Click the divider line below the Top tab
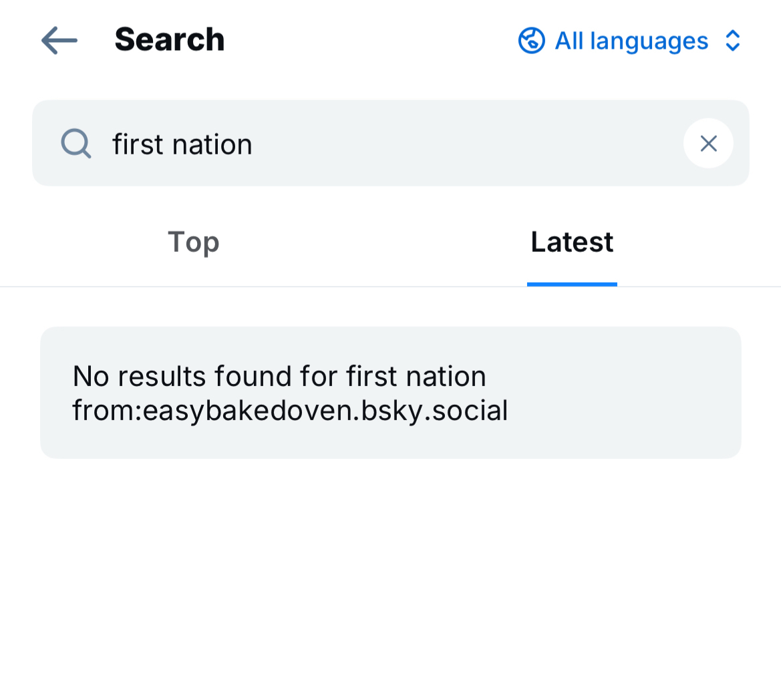This screenshot has height=700, width=781. point(194,287)
